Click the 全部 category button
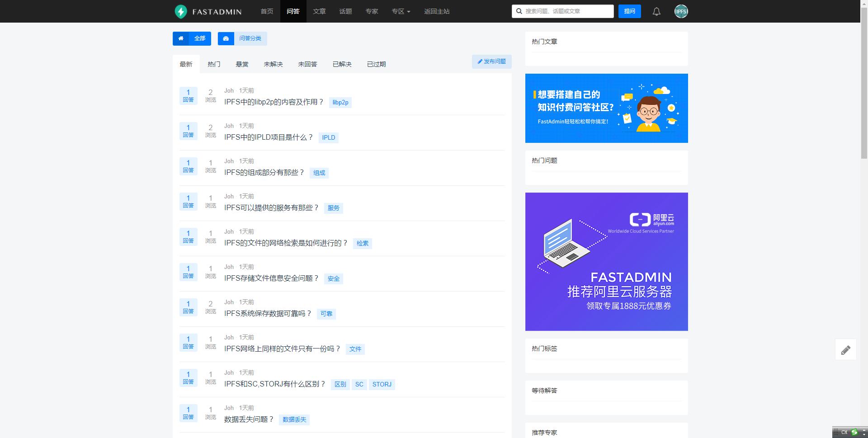 [192, 38]
